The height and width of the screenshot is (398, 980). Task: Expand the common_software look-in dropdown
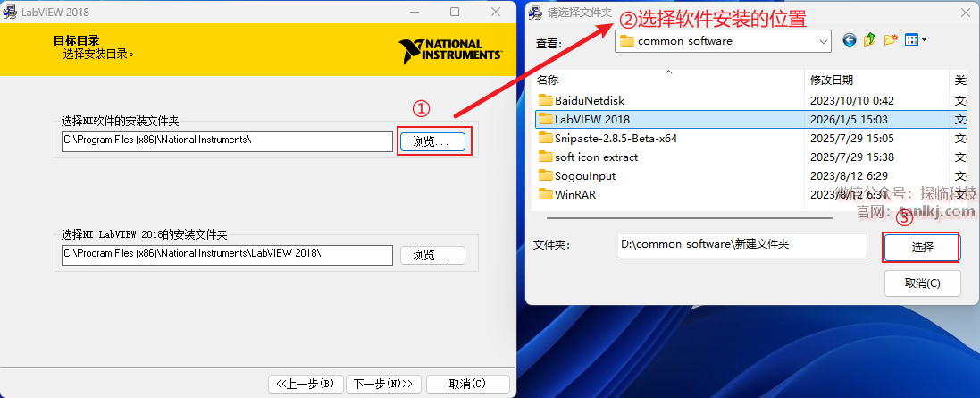click(823, 41)
